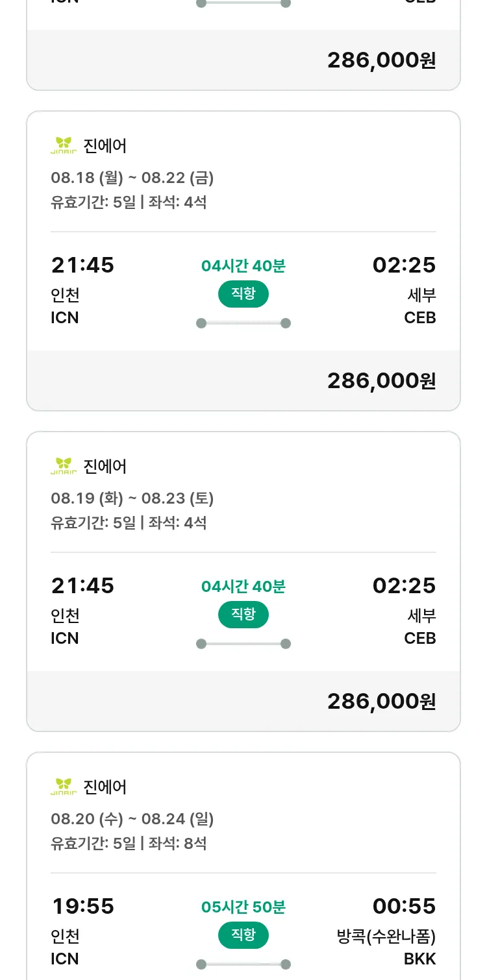The image size is (487, 980).
Task: Tap the topmost 286,000원 price footer
Action: pos(381,60)
